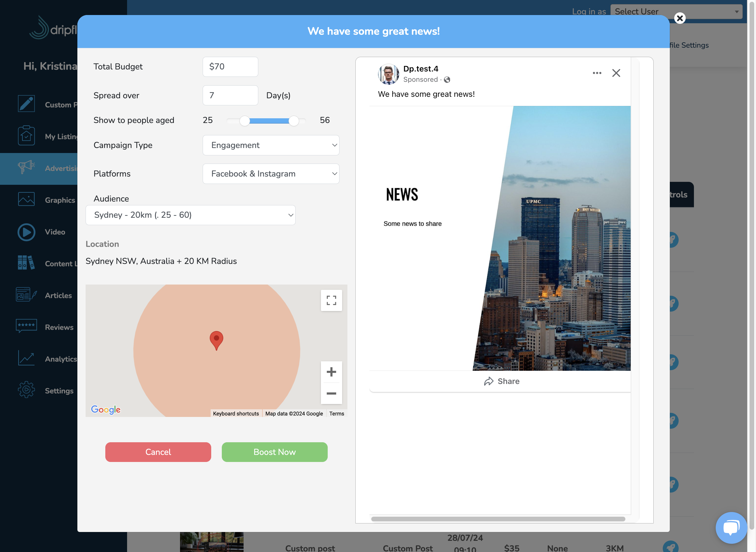
Task: Click the Video play icon in sidebar
Action: click(x=26, y=232)
